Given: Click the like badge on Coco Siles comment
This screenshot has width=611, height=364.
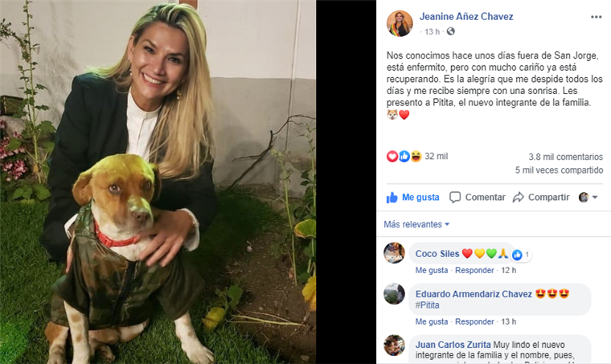Looking at the screenshot, I should tap(521, 255).
